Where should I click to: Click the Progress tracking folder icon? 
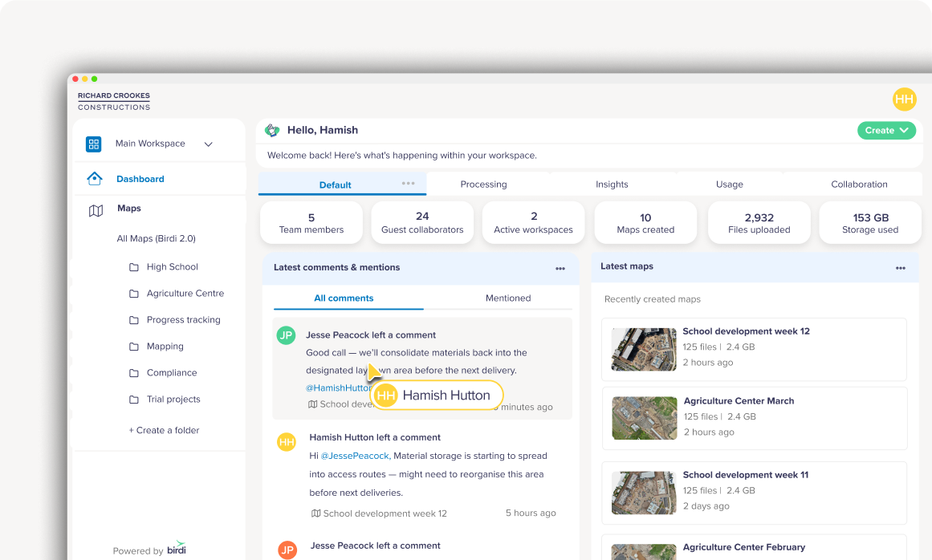tap(134, 320)
